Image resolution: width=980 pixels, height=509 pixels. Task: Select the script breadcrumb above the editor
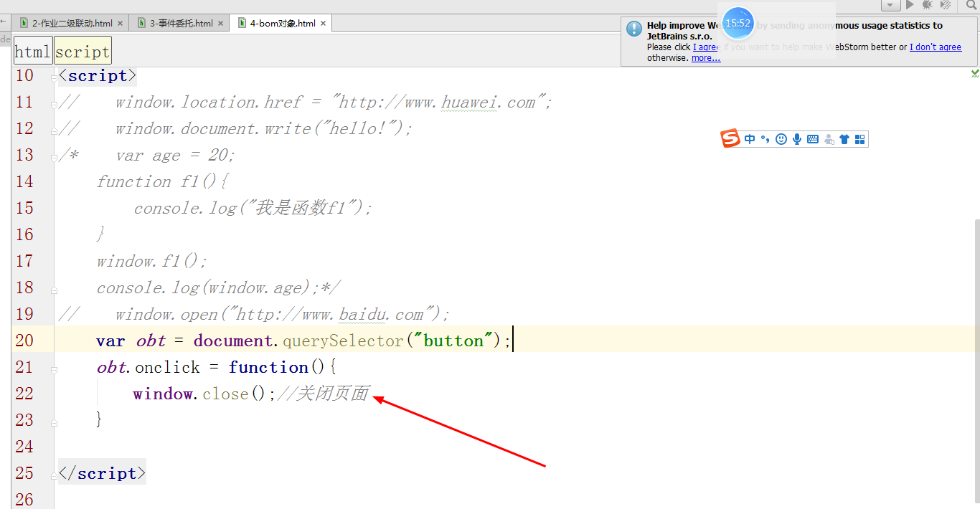pyautogui.click(x=82, y=51)
